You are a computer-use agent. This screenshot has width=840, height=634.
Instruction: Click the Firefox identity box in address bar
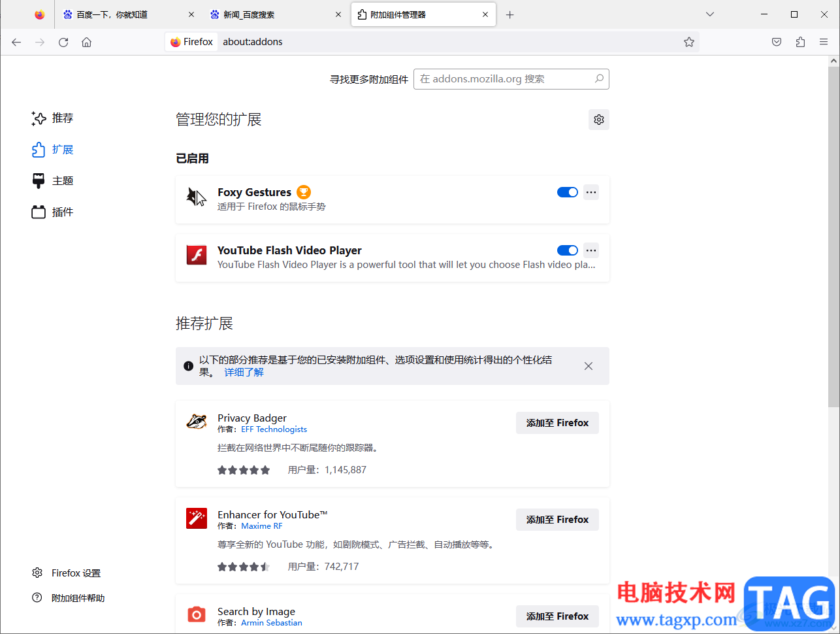point(191,42)
